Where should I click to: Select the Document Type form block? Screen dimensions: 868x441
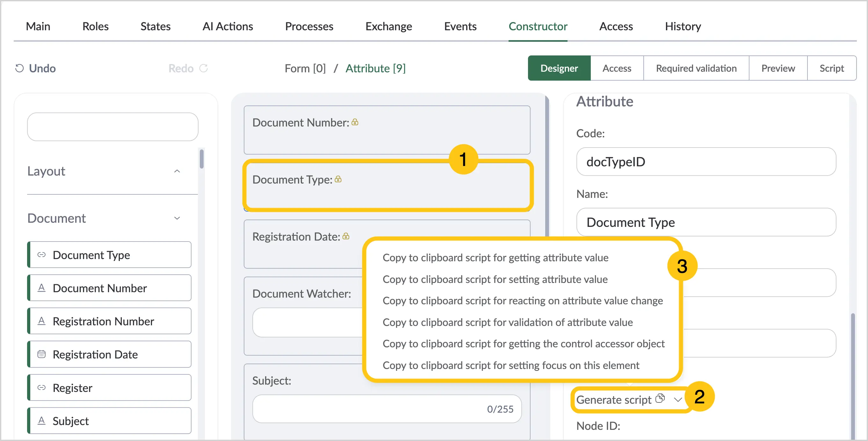pyautogui.click(x=387, y=186)
